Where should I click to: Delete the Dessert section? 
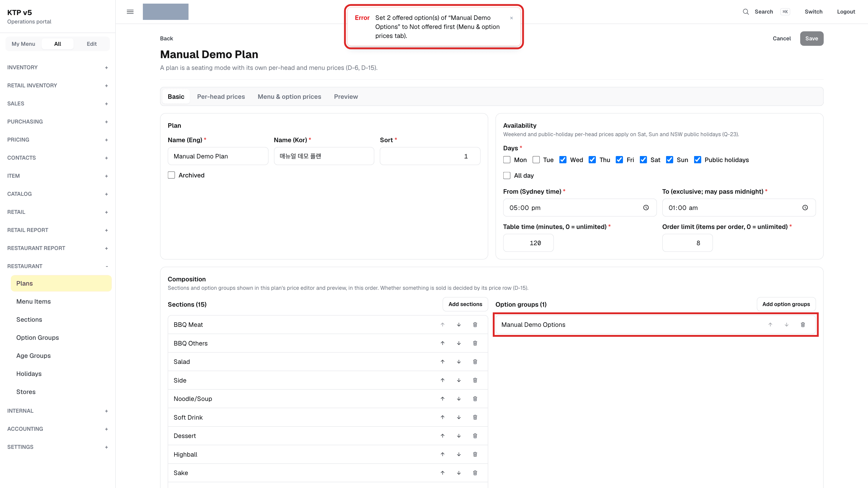[x=475, y=436]
